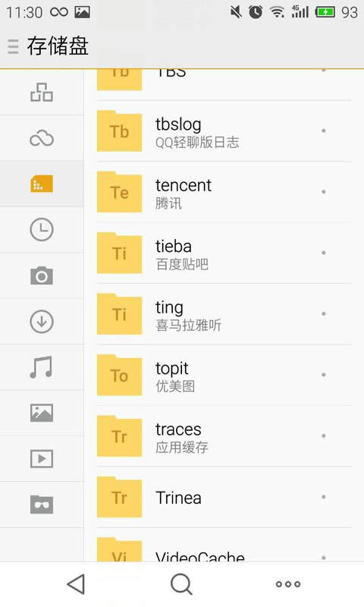Open the pictures gallery sidebar icon
Screen dimensions: 364x607
coord(42,413)
